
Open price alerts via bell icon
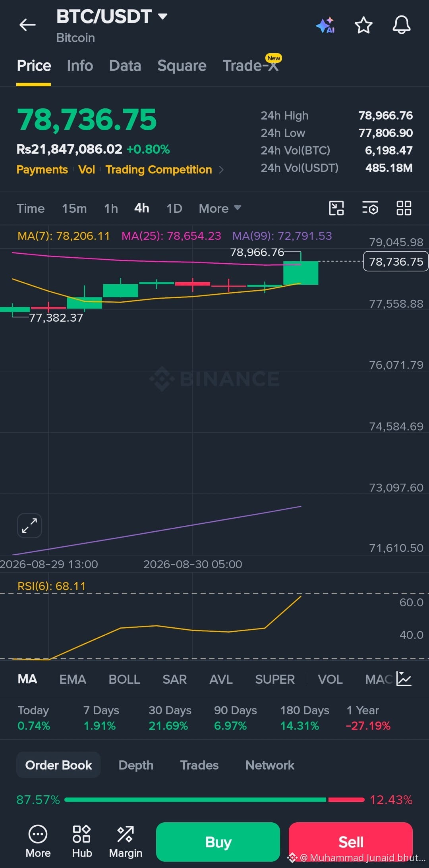tap(402, 25)
